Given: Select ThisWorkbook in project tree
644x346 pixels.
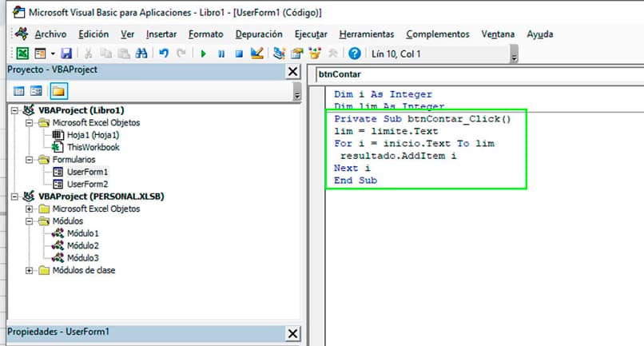Looking at the screenshot, I should pyautogui.click(x=93, y=147).
